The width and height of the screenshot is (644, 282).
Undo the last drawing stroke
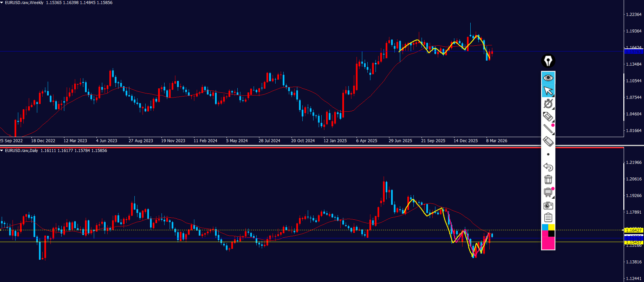548,167
